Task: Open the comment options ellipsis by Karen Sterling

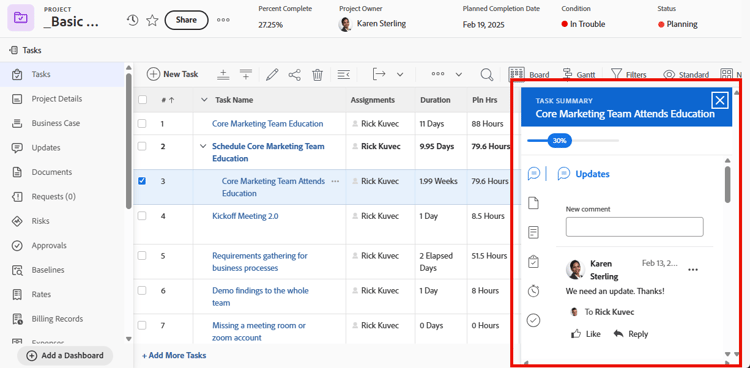Action: [693, 270]
